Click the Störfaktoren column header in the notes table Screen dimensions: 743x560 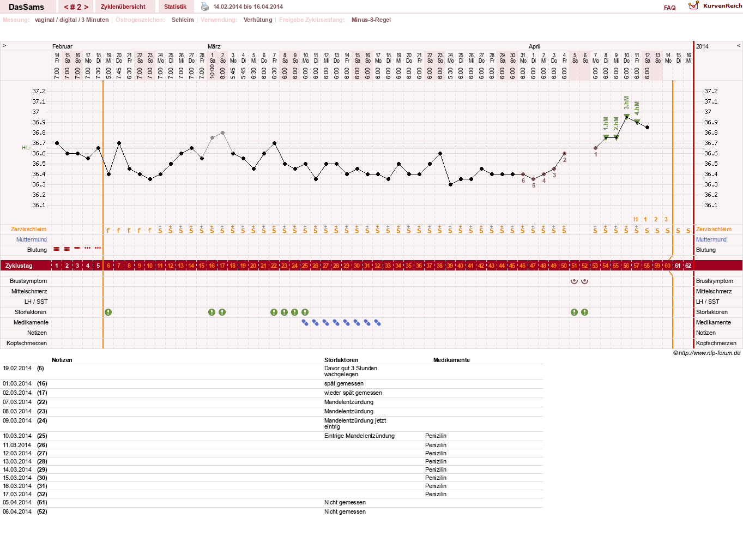tap(341, 360)
